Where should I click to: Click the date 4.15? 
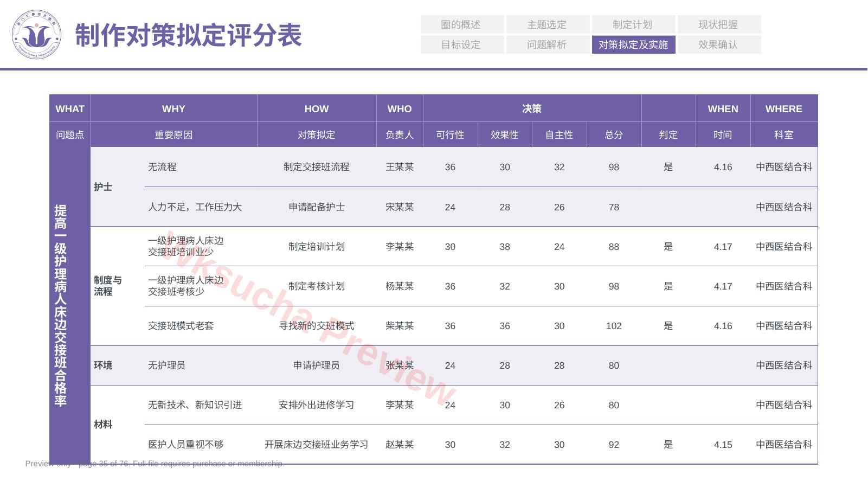723,445
